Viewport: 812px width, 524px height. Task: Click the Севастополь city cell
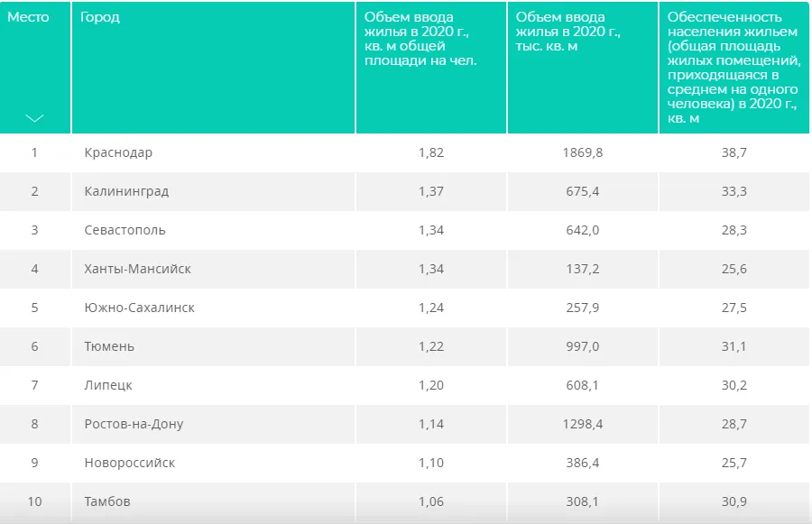click(x=125, y=230)
